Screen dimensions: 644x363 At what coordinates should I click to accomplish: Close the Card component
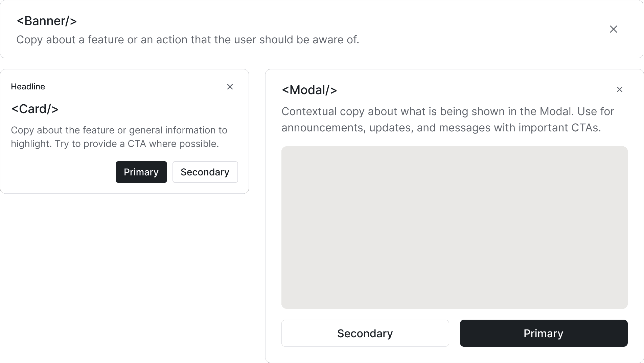(230, 87)
